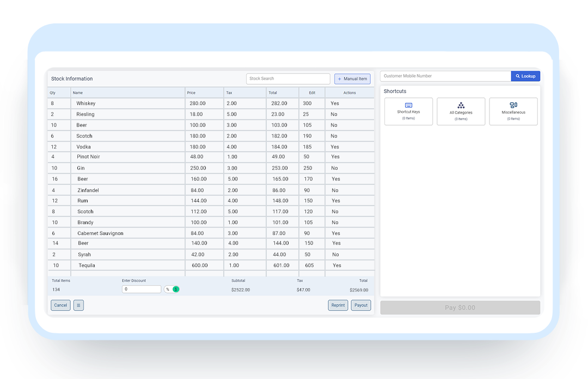Click edit value 300 in Whiskey row
The width and height of the screenshot is (588, 379).
click(x=307, y=103)
